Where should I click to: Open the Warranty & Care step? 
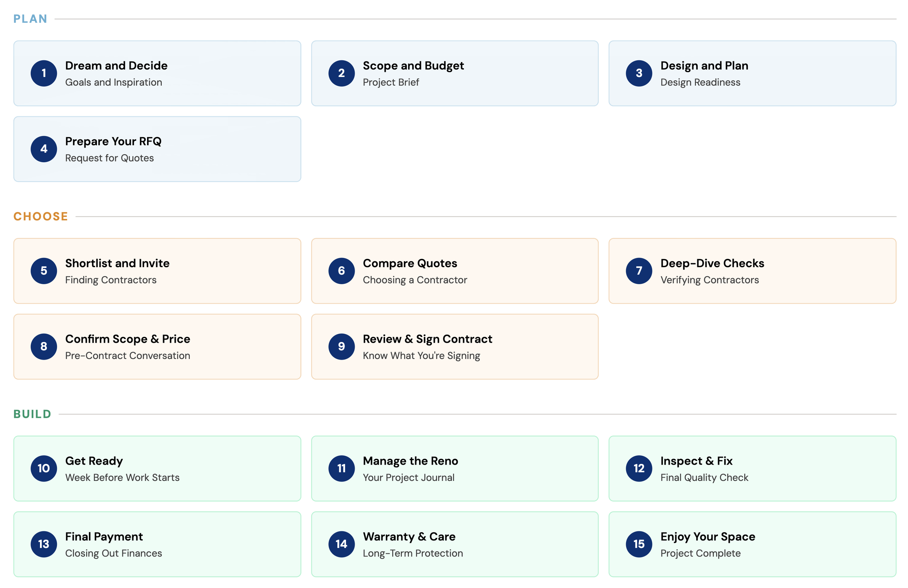click(x=454, y=544)
